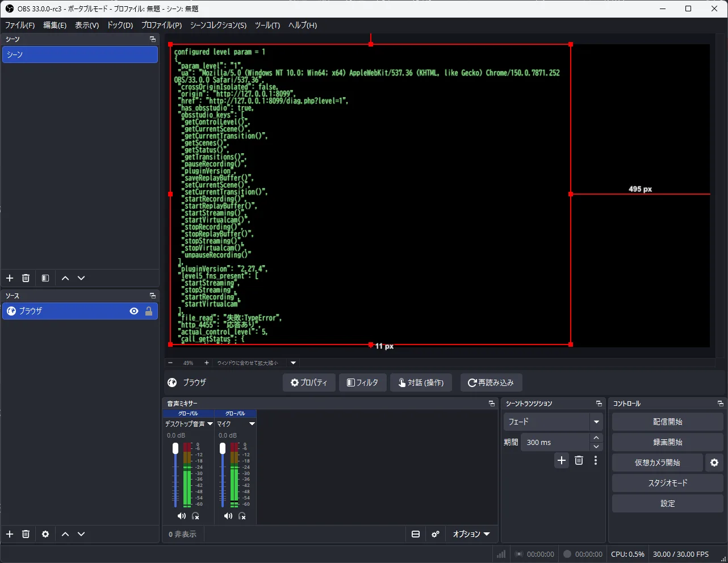Mute デスクトップ音声 speaker icon
This screenshot has height=563, width=728.
pos(181,516)
